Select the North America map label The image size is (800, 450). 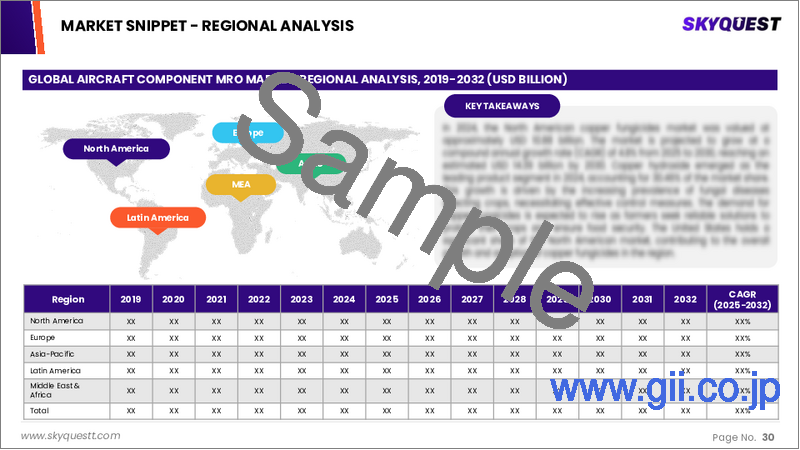(116, 149)
